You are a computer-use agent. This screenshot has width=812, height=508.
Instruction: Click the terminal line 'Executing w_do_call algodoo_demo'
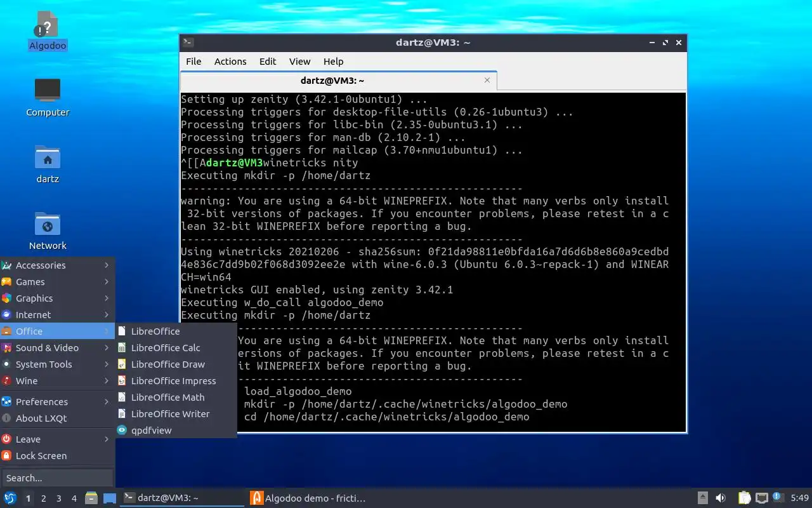[x=282, y=302]
